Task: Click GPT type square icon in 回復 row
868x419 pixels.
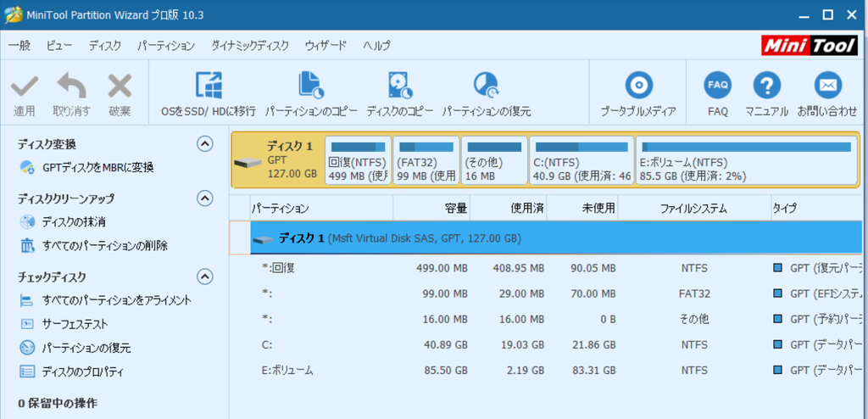Action: 778,268
